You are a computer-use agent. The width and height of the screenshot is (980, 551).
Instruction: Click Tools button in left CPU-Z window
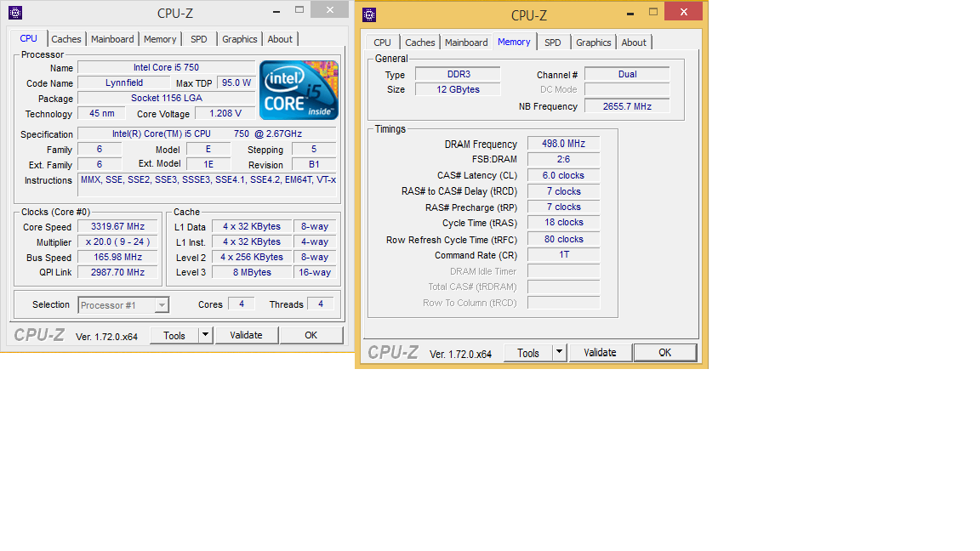point(174,336)
